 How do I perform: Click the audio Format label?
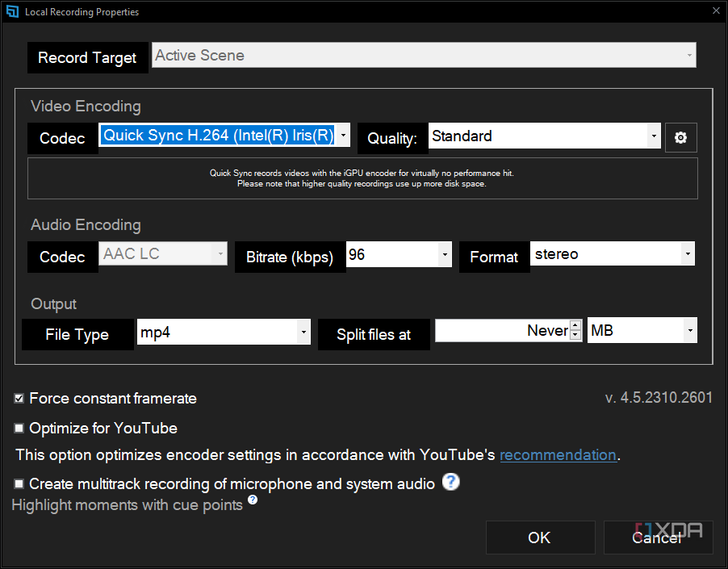(x=494, y=257)
